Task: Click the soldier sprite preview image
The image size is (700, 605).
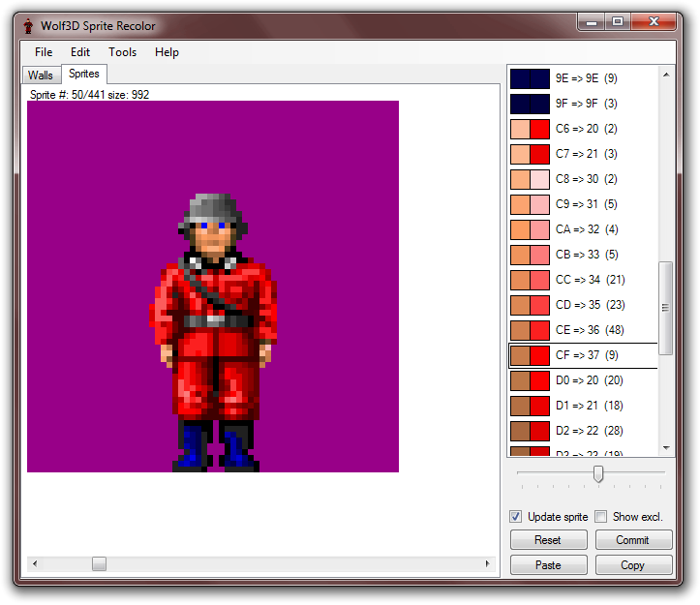Action: pyautogui.click(x=213, y=287)
